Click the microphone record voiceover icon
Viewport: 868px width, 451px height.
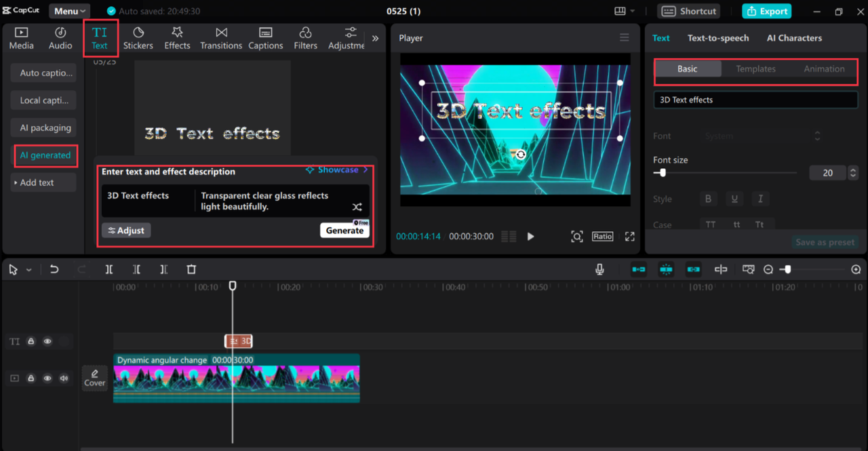point(599,269)
